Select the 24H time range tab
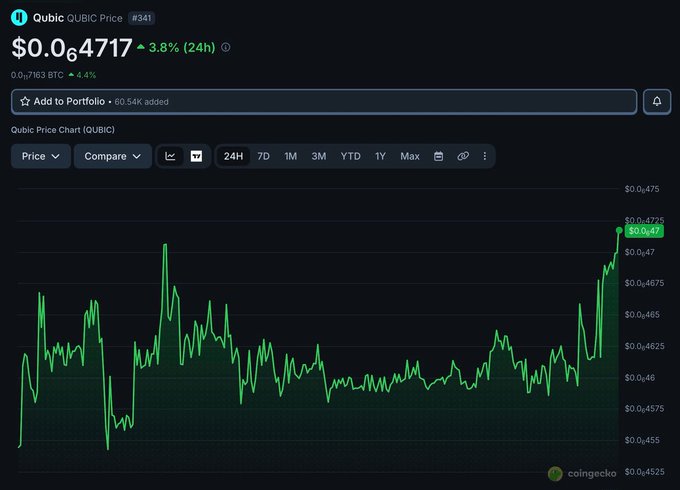 pos(233,156)
